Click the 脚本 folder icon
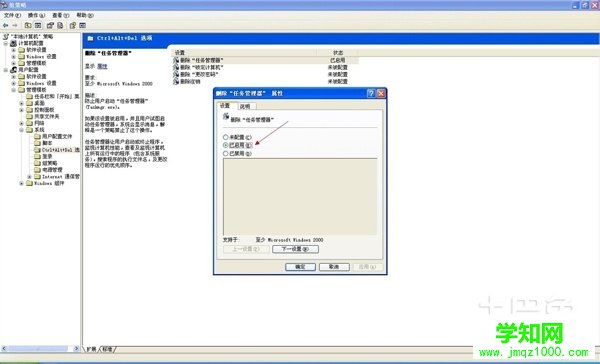 pyautogui.click(x=37, y=143)
